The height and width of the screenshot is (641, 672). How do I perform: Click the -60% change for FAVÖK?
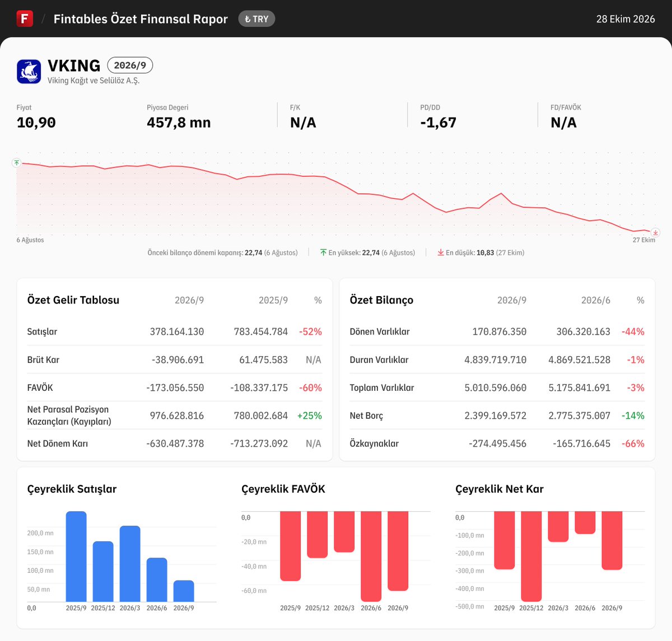click(310, 387)
